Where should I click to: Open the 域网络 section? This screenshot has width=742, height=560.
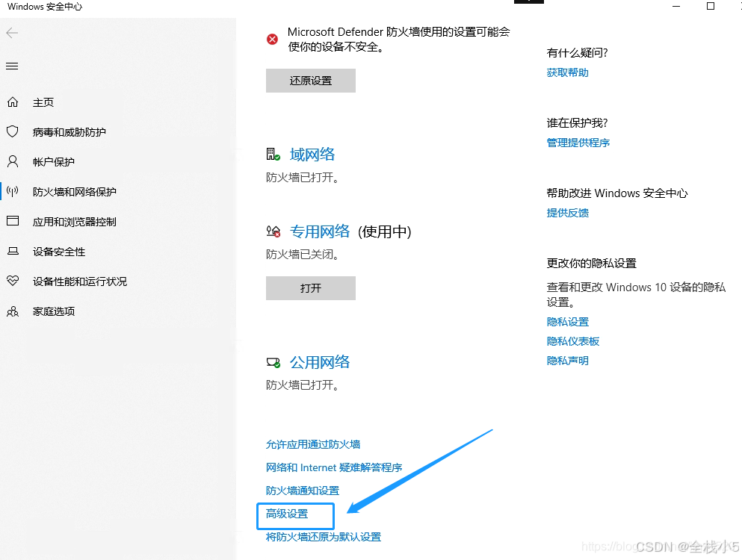pos(312,155)
